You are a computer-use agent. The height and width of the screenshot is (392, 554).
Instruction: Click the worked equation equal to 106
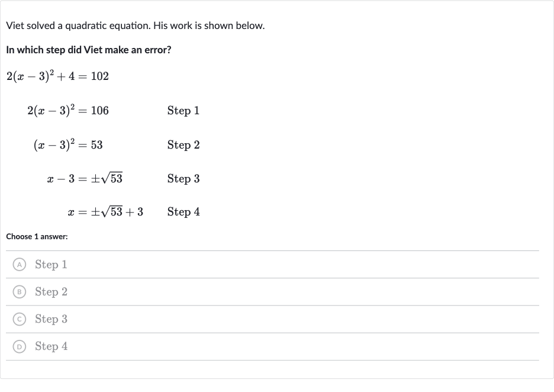(x=68, y=110)
